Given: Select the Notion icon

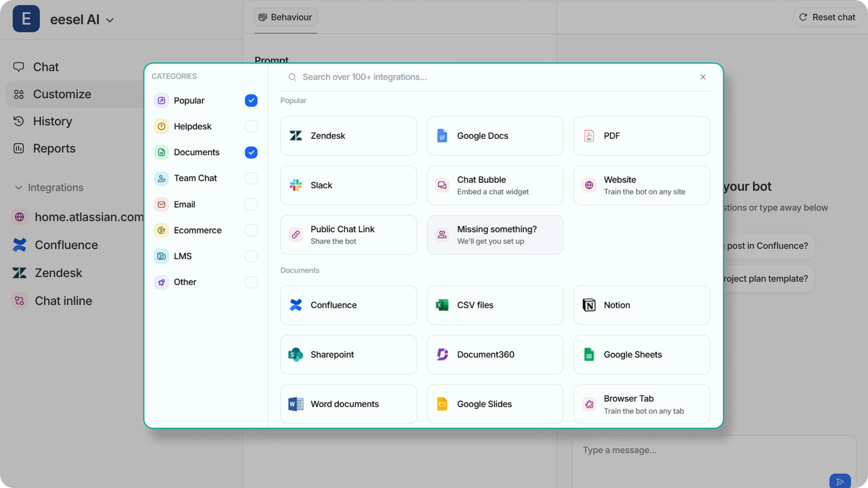Looking at the screenshot, I should (x=589, y=305).
